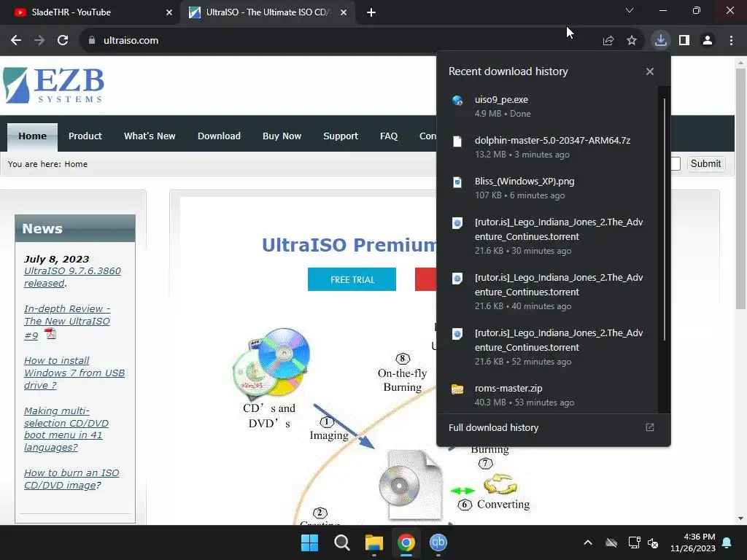Open a new browser tab
The image size is (747, 560).
[x=371, y=12]
